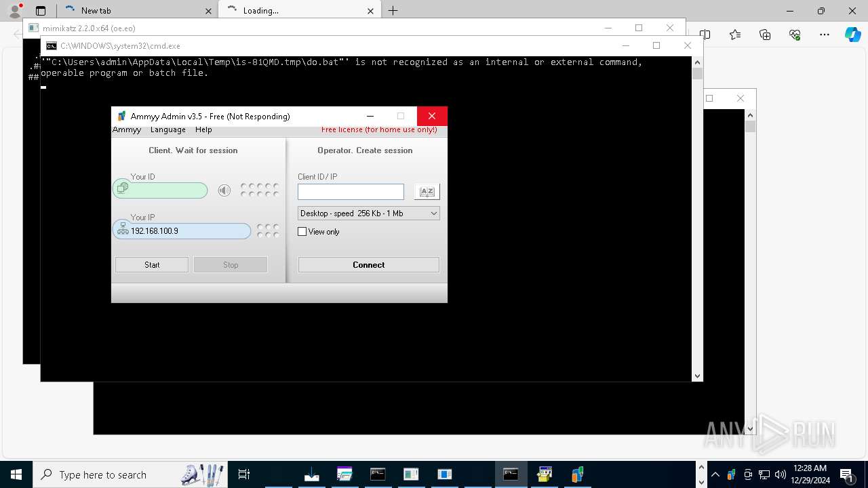Click the Ammyy Admin title bar logo icon

121,117
